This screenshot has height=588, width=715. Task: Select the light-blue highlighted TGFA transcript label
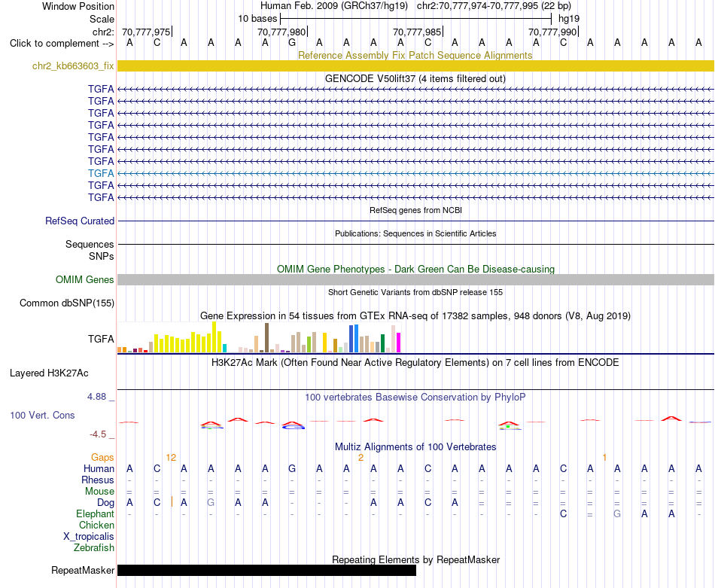[101, 173]
